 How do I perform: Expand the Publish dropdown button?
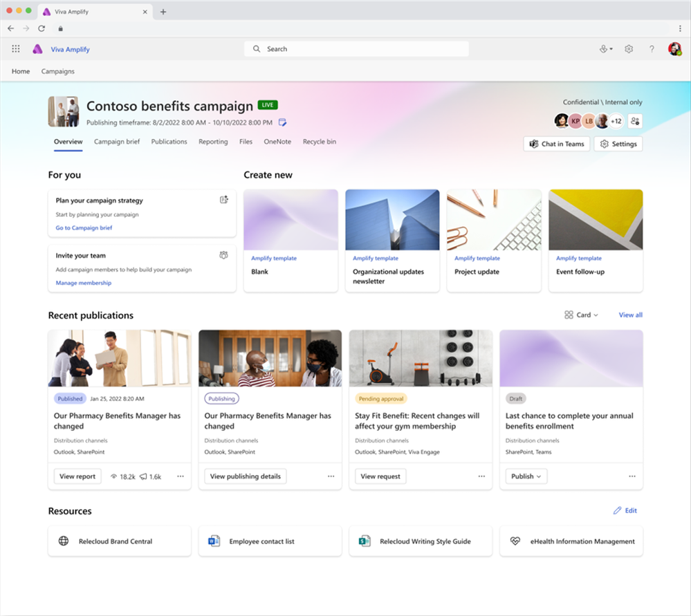[x=526, y=476]
